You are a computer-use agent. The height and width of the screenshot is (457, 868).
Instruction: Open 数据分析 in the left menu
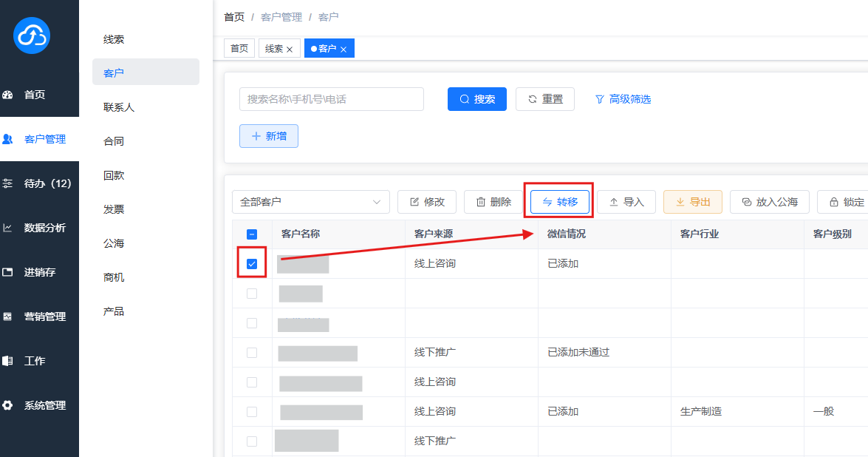[39, 228]
